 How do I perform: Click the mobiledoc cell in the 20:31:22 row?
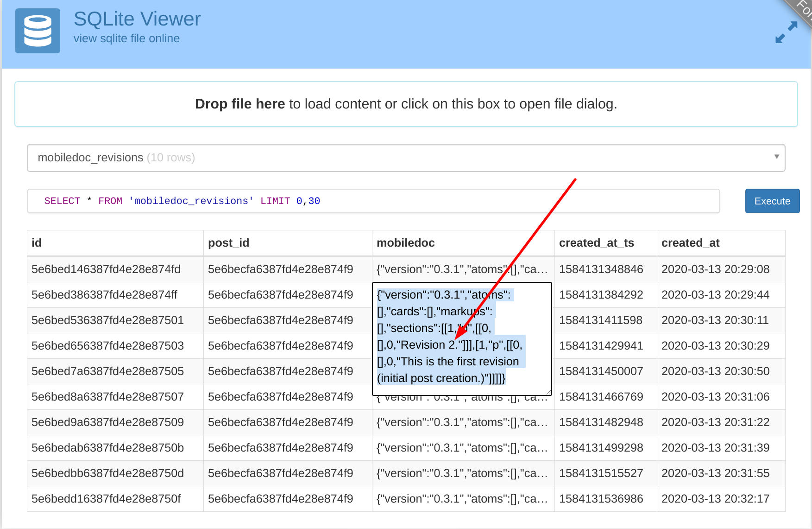click(x=463, y=422)
